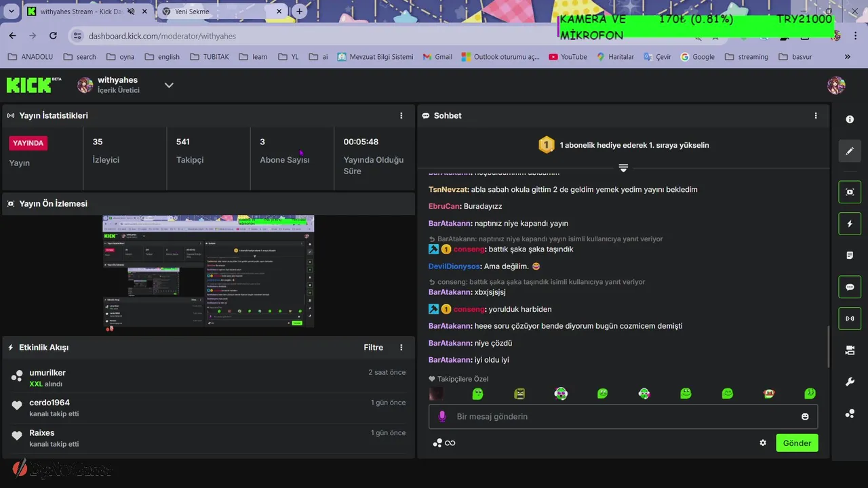Switch to Yeni Sekme browser tab
This screenshot has height=488, width=868.
click(x=220, y=12)
